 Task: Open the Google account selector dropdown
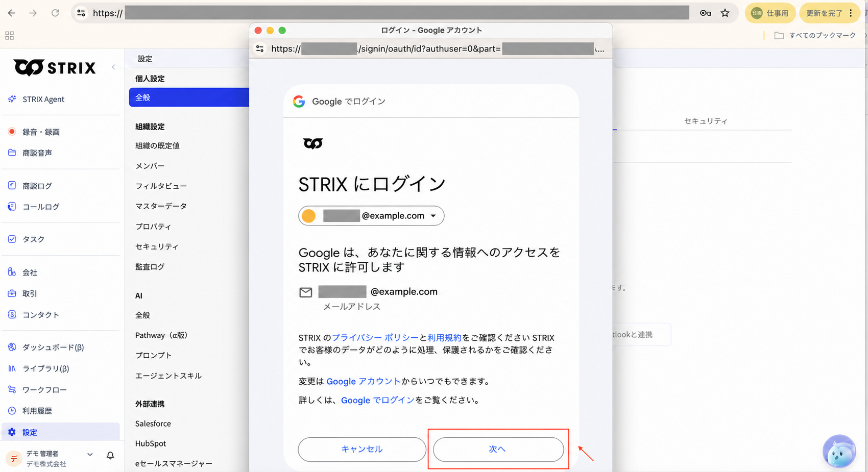click(x=371, y=216)
